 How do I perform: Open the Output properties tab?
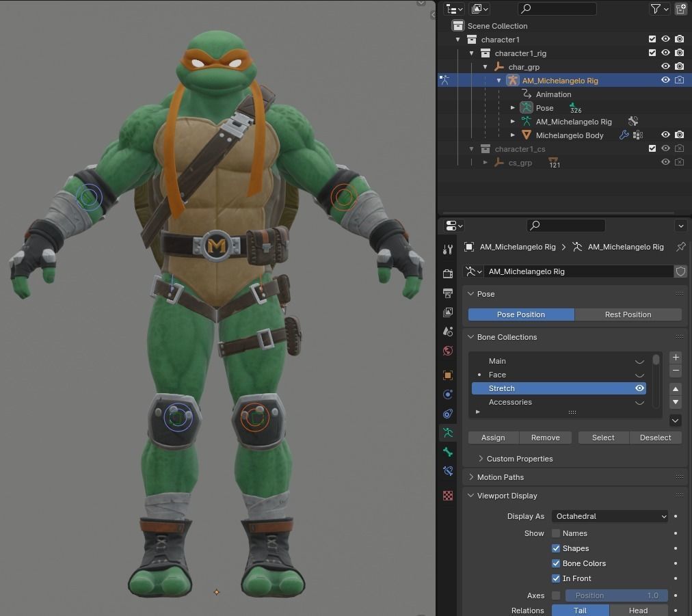coord(447,293)
